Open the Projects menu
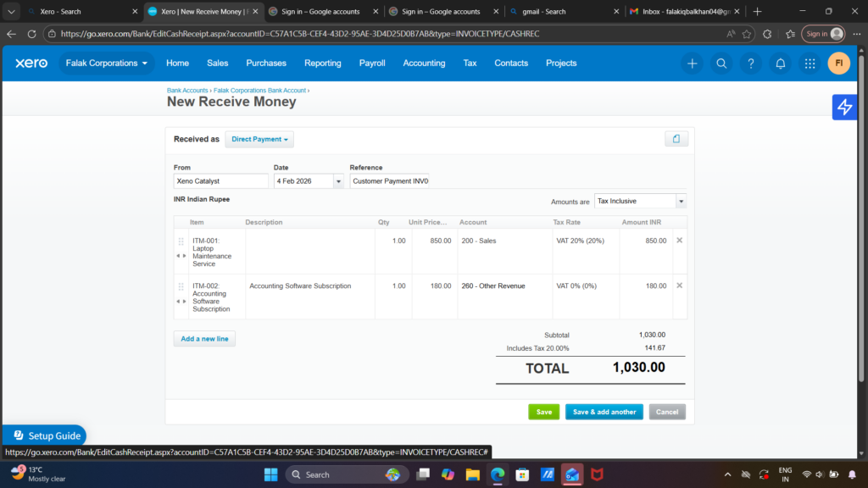This screenshot has width=868, height=488. [x=561, y=63]
